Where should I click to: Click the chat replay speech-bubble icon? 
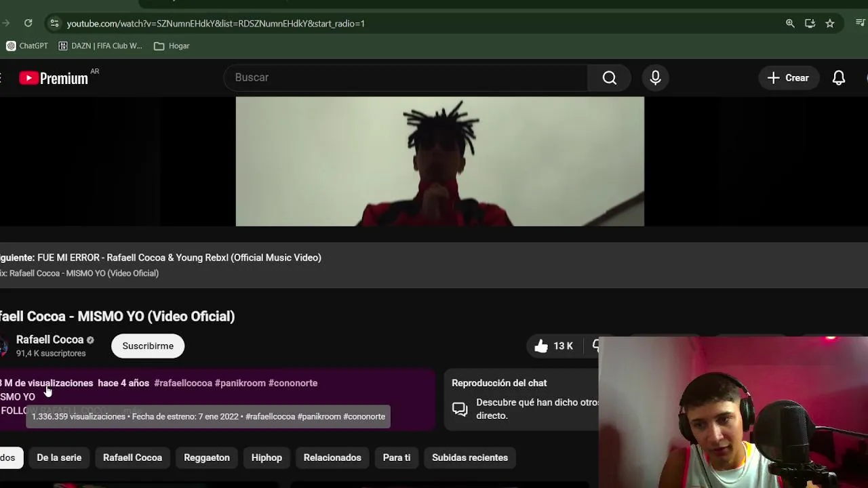[460, 409]
